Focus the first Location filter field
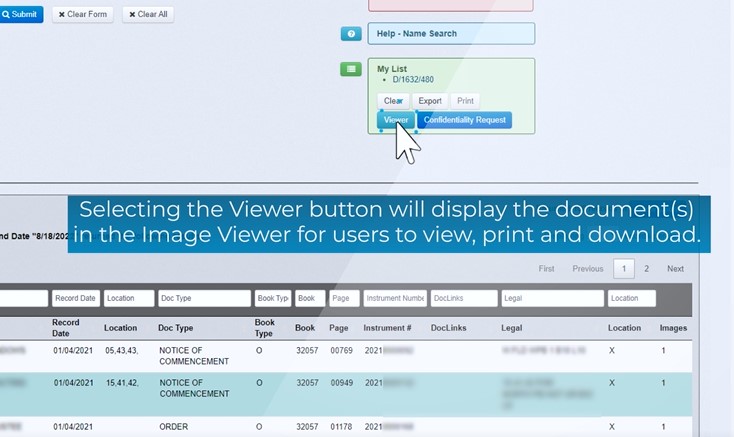734x437 pixels. [129, 299]
